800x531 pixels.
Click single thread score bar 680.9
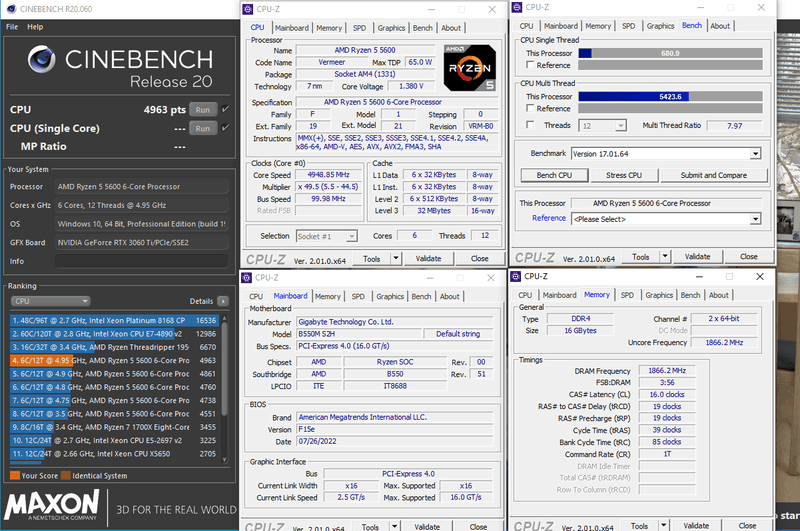click(x=670, y=53)
